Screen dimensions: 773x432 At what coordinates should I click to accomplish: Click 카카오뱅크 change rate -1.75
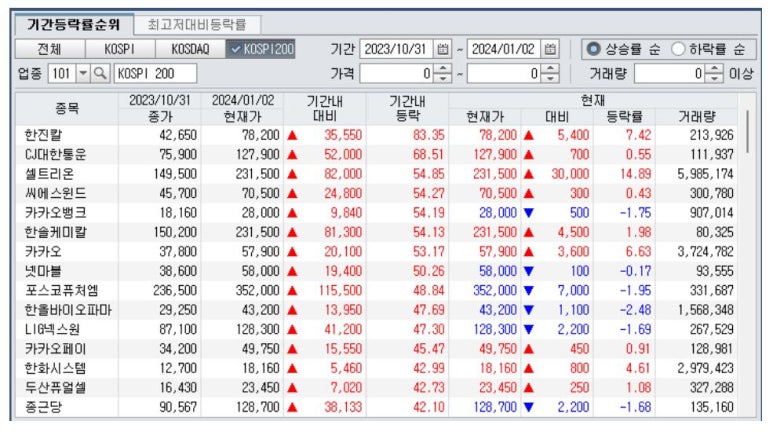635,213
